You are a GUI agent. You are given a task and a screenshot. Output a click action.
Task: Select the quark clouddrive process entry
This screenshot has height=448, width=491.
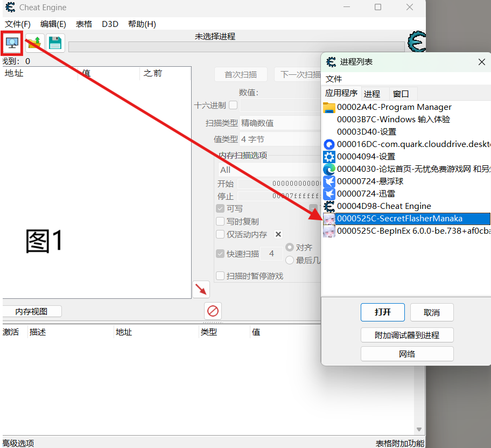point(406,144)
